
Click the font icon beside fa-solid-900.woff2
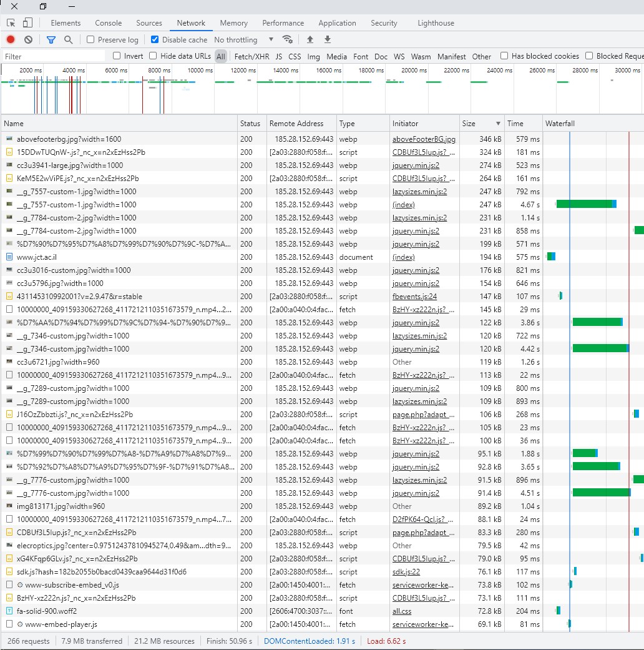coord(9,611)
